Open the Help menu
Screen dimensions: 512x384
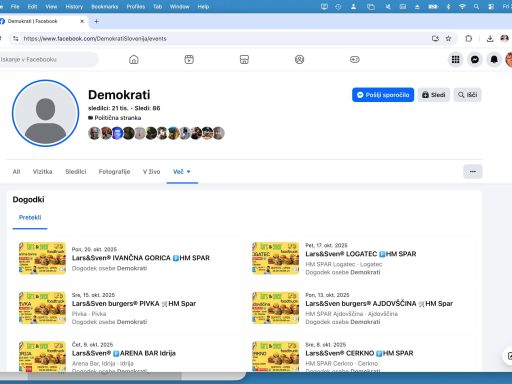click(x=203, y=7)
